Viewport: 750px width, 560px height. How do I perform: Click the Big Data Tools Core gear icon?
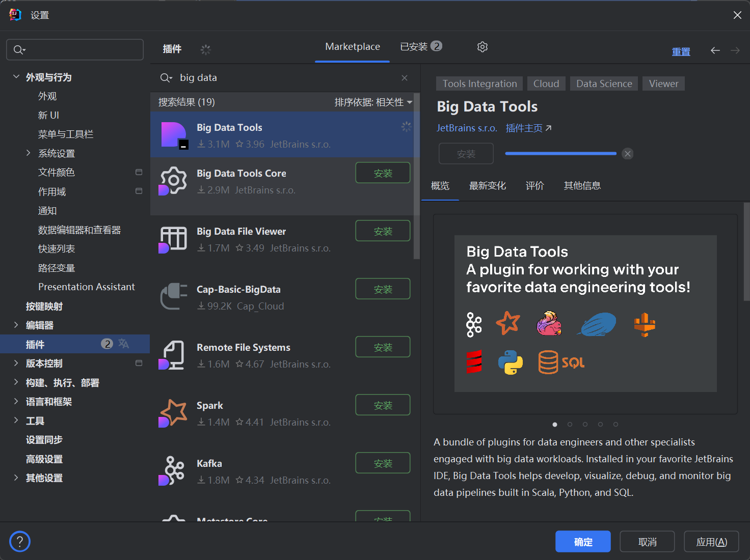click(x=173, y=181)
